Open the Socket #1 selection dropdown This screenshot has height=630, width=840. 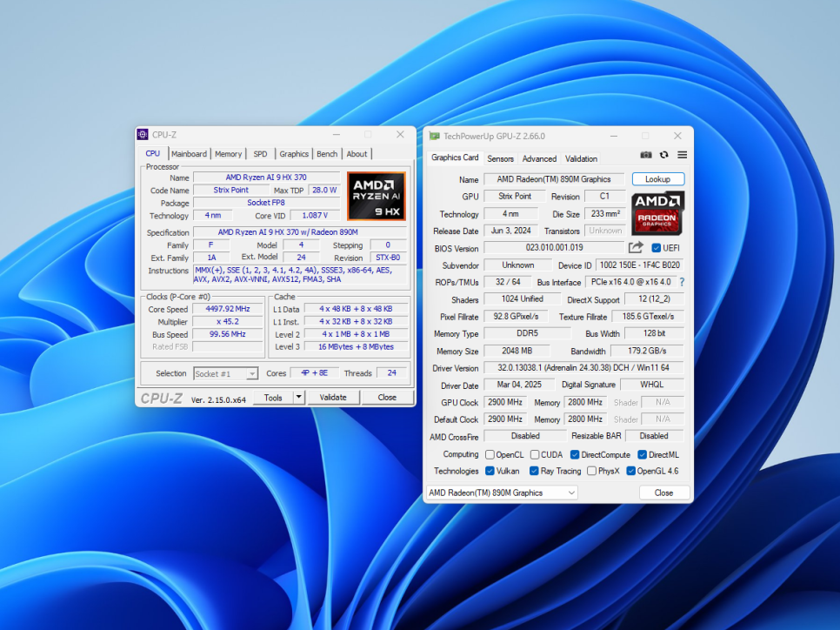click(x=225, y=373)
